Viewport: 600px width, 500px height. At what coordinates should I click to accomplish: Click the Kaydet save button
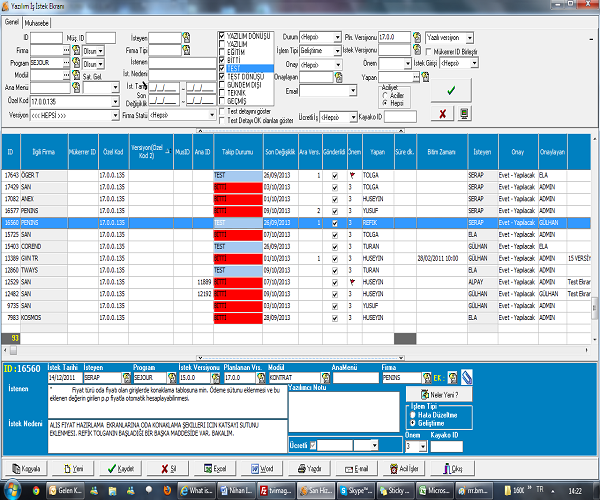click(119, 468)
